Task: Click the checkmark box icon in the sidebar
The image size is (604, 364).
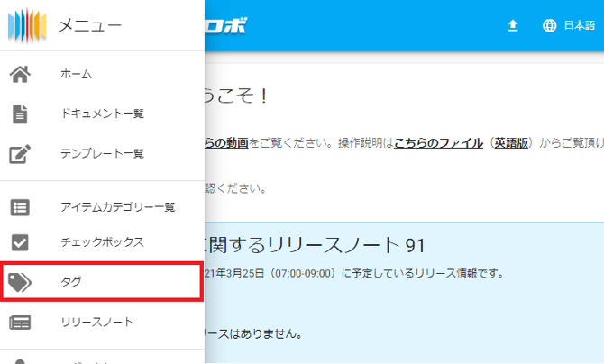Action: (20, 242)
